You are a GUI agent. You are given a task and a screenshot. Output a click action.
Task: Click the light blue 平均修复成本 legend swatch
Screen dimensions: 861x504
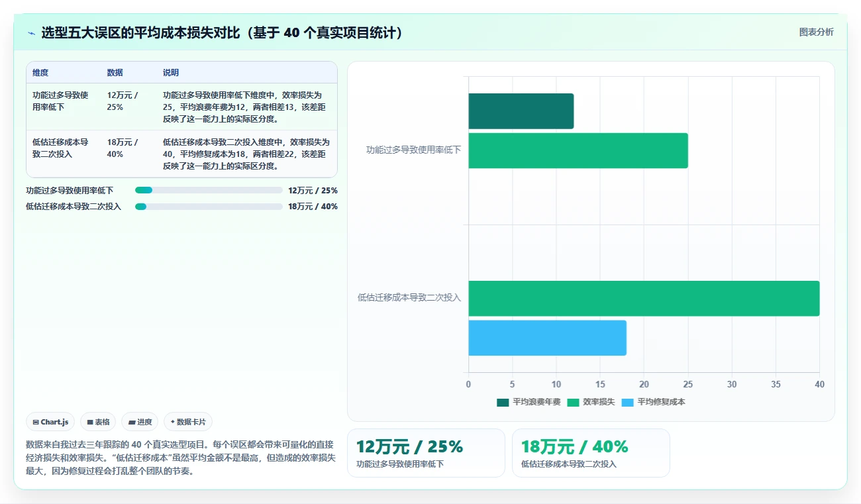(x=627, y=402)
